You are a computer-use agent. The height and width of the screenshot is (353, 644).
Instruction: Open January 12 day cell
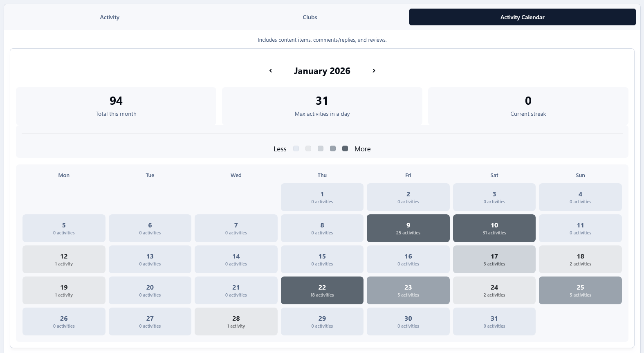64,259
